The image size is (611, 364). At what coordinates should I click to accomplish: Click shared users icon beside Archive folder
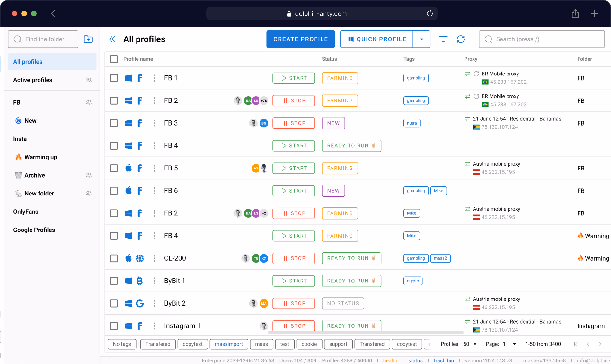point(89,175)
